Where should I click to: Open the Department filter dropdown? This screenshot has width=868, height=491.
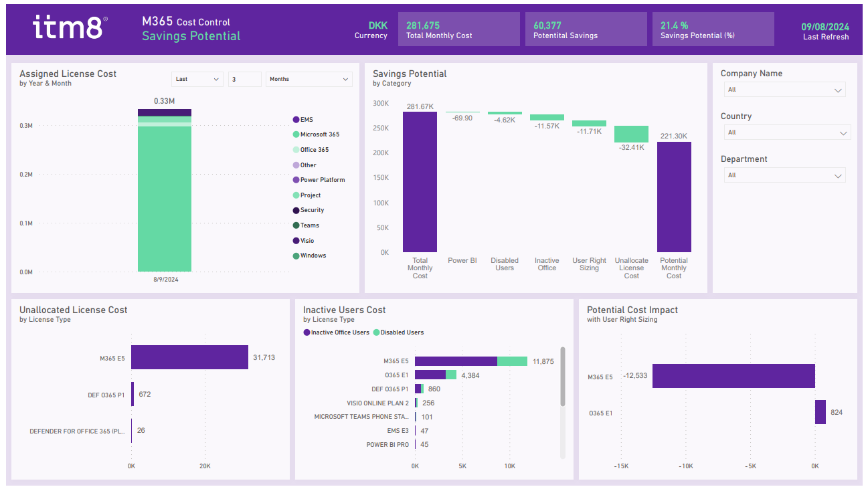[784, 175]
